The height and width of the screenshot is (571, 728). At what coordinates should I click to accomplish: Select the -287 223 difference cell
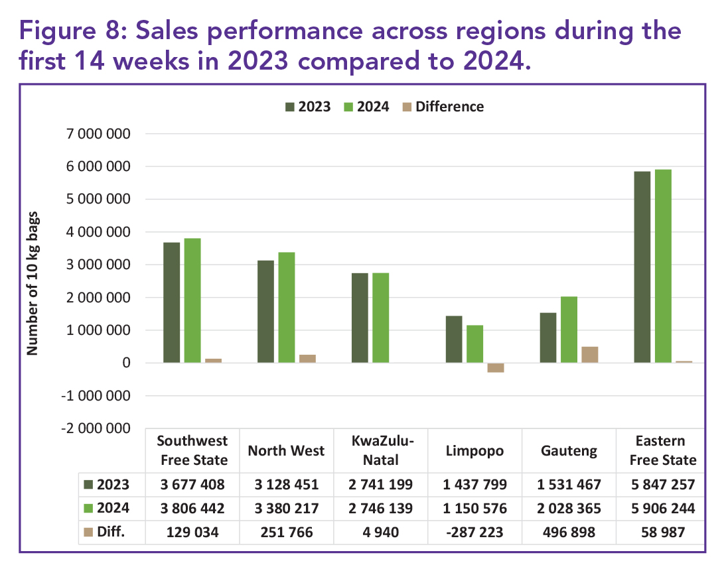(474, 533)
